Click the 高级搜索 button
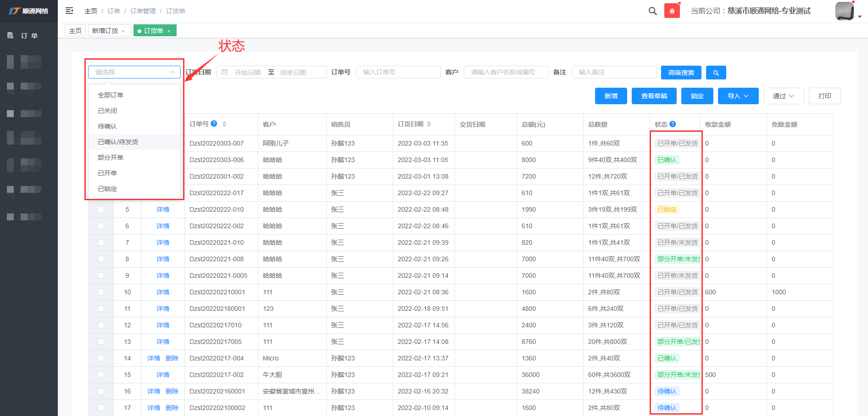Viewport: 868px width, 416px height. pos(681,73)
